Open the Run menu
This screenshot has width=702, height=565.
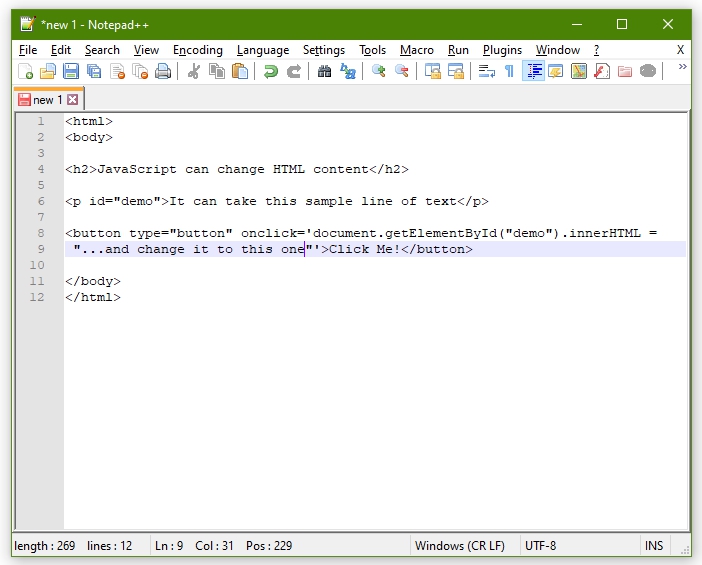[x=458, y=50]
